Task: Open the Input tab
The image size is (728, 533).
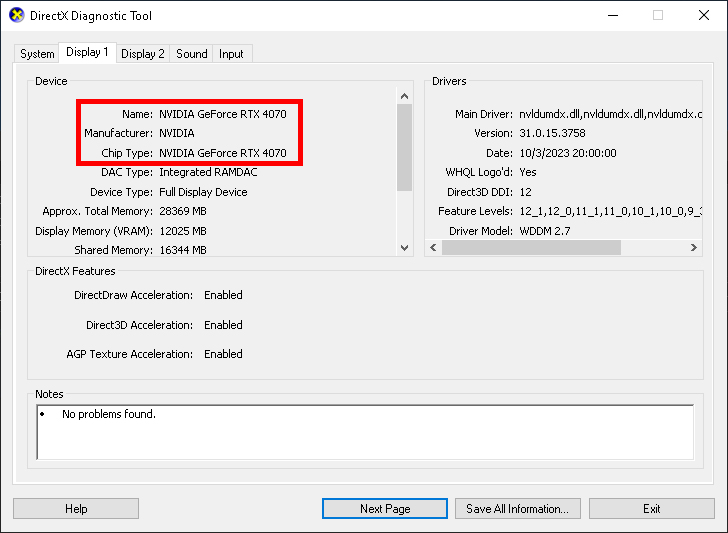Action: tap(231, 54)
